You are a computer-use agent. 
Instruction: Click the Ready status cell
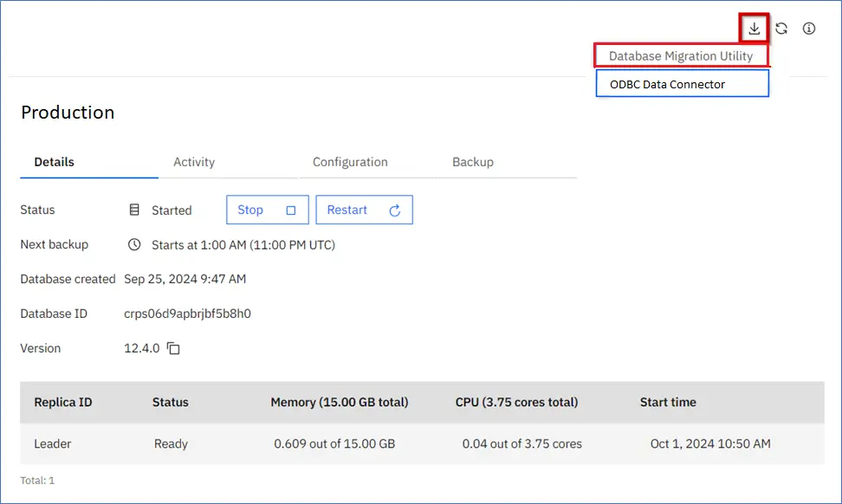tap(171, 444)
